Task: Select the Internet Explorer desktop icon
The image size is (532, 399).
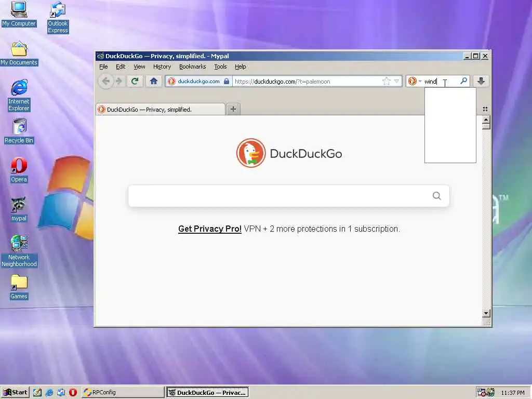Action: click(19, 96)
